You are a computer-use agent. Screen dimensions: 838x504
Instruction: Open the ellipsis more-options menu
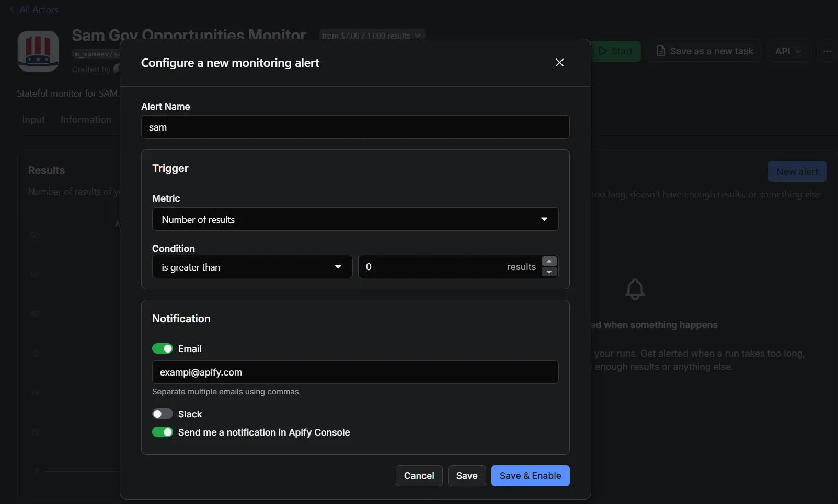tap(827, 51)
